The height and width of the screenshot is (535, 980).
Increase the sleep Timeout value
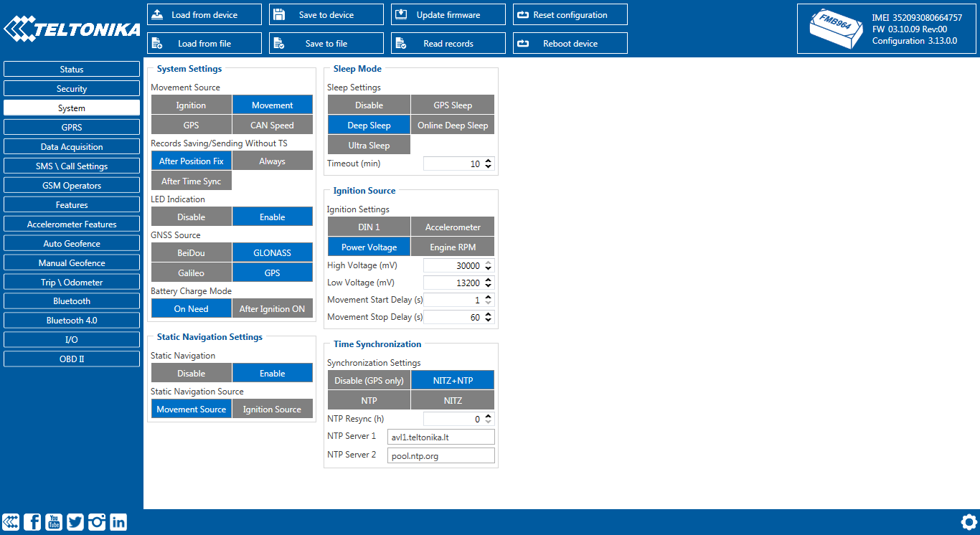[x=489, y=161]
